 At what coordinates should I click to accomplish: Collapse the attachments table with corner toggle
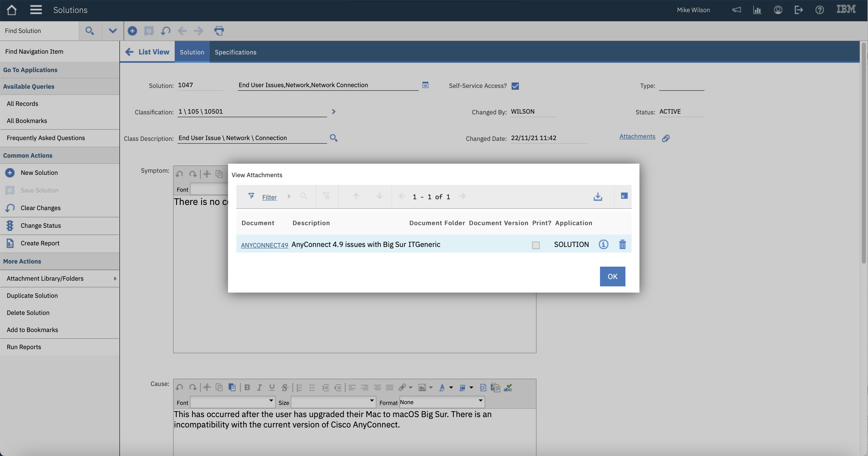624,196
